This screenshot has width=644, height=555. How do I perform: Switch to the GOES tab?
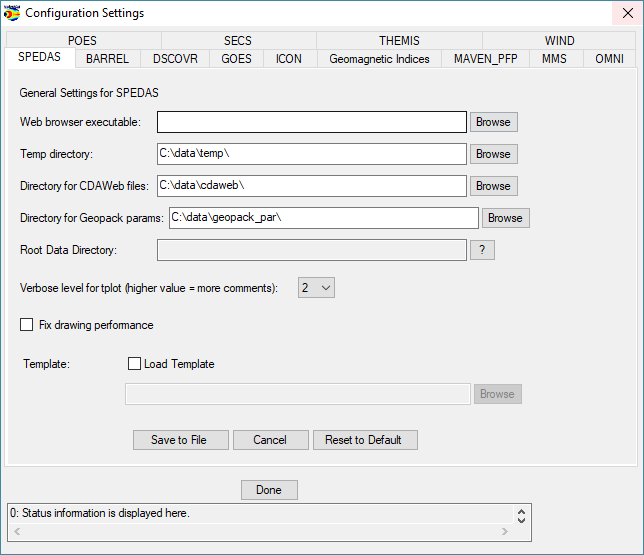click(236, 59)
